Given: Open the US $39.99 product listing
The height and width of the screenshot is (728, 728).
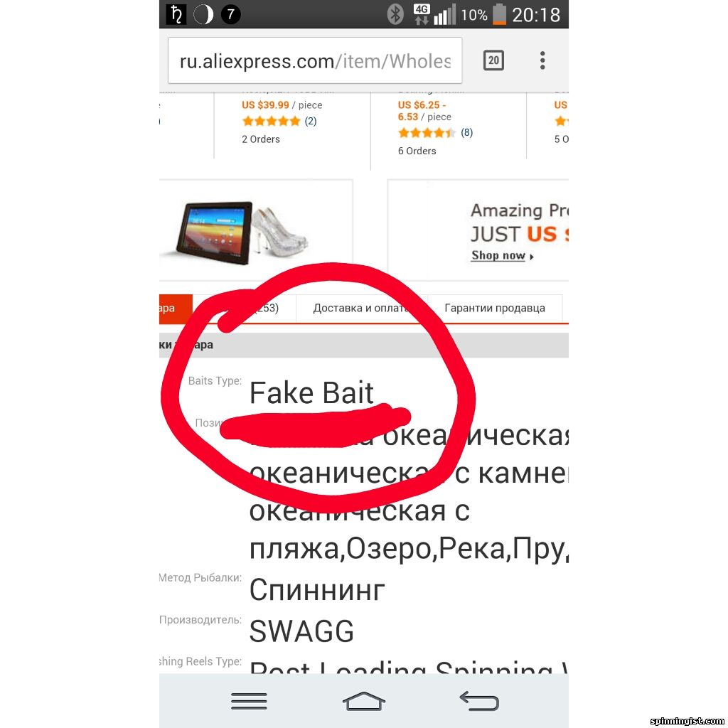Looking at the screenshot, I should tap(292, 125).
